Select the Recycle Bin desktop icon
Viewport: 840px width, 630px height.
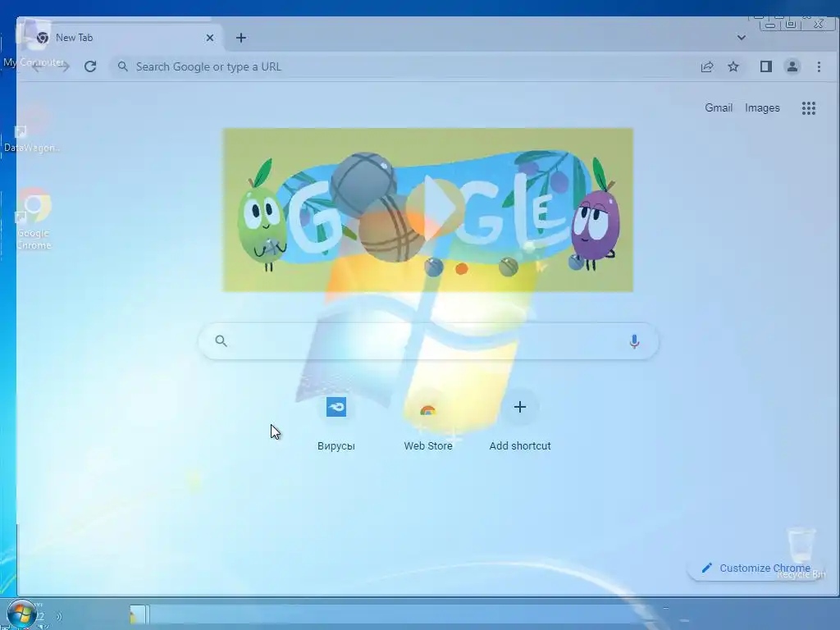(801, 554)
